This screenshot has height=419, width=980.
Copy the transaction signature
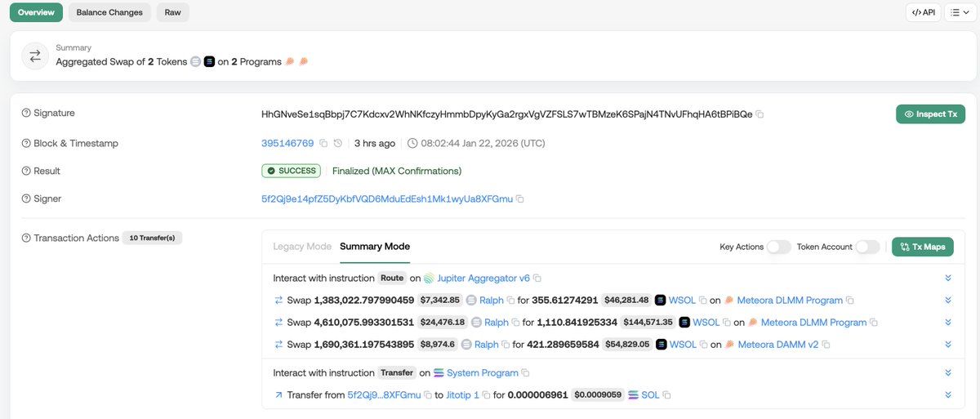coord(760,114)
